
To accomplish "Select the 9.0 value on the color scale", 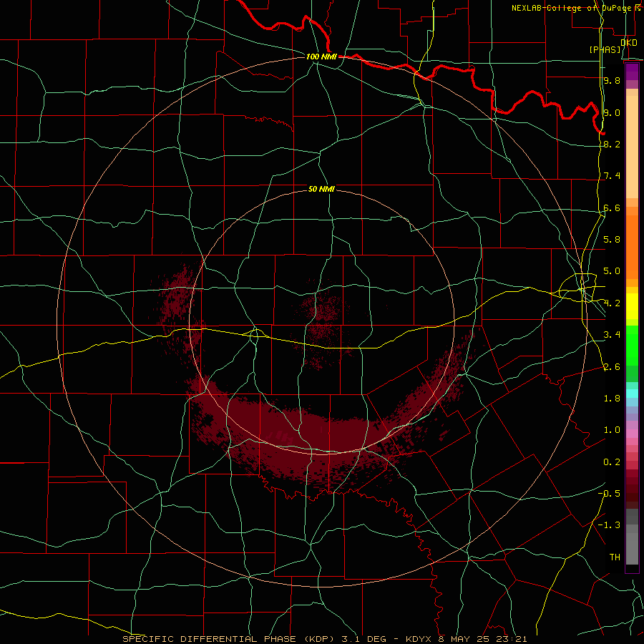I will (612, 112).
